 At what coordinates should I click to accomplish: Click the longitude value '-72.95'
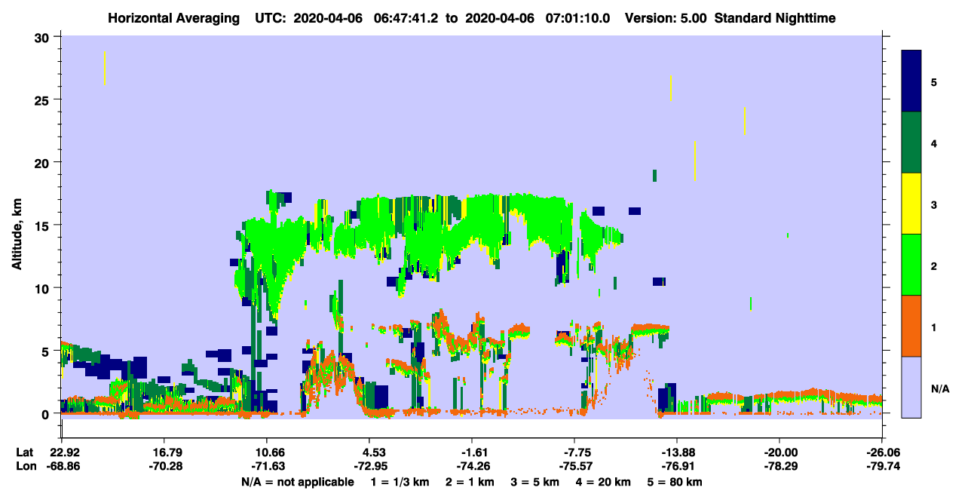tap(369, 467)
